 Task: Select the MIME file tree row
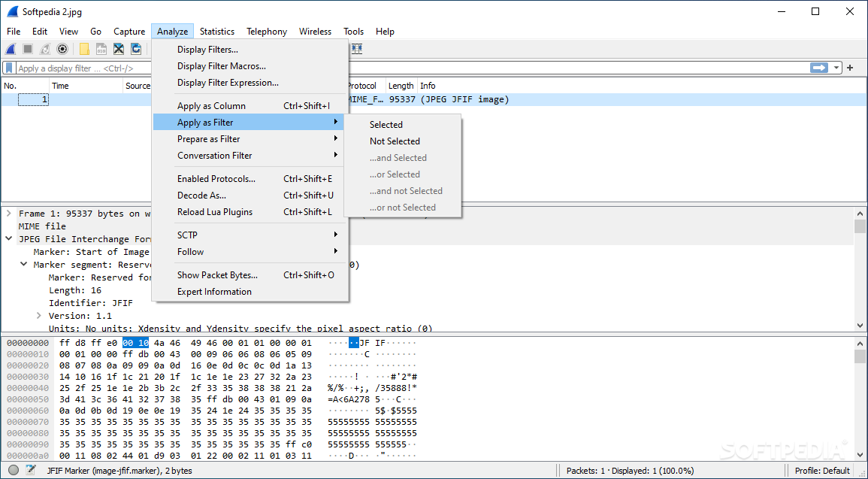point(42,226)
